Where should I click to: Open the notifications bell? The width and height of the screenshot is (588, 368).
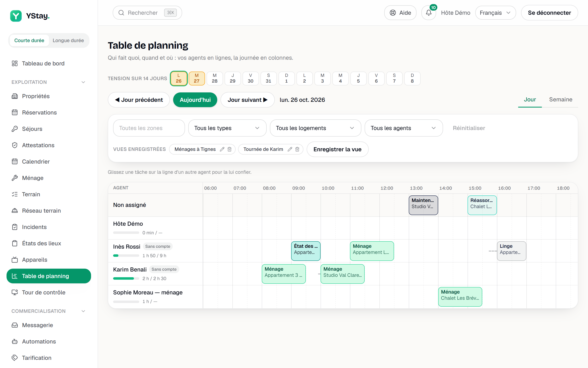(x=429, y=13)
